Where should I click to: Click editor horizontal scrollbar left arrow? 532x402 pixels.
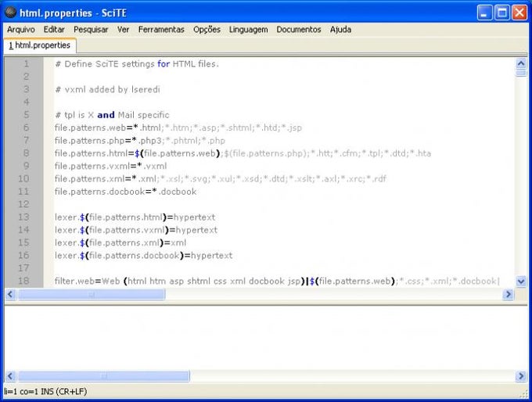pyautogui.click(x=10, y=294)
